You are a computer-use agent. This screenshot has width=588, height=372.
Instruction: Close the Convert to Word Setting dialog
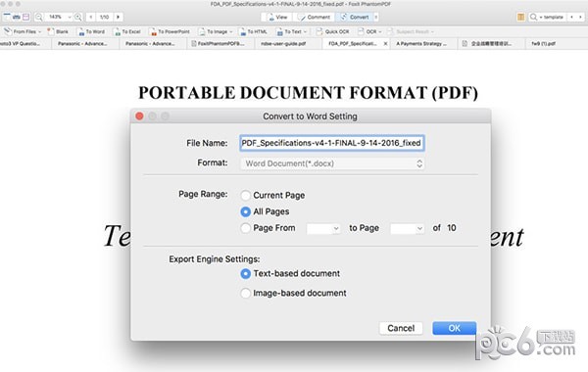tap(139, 116)
